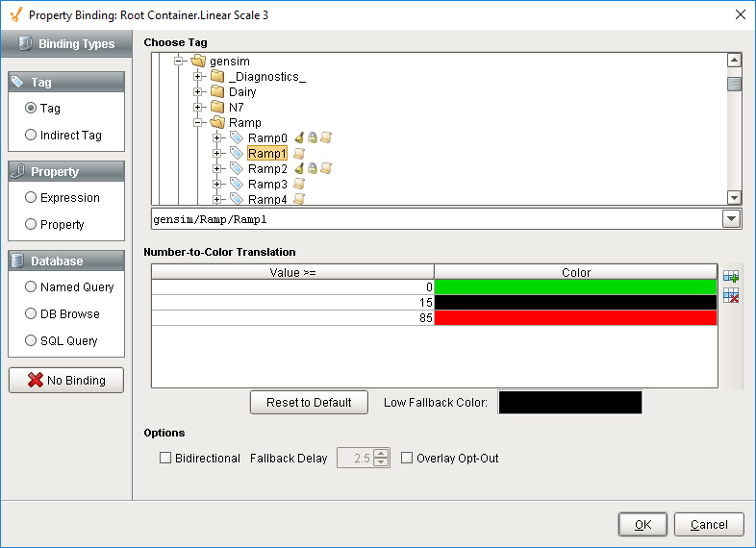756x548 pixels.
Task: Collapse the Ramp folder node
Action: coord(198,122)
